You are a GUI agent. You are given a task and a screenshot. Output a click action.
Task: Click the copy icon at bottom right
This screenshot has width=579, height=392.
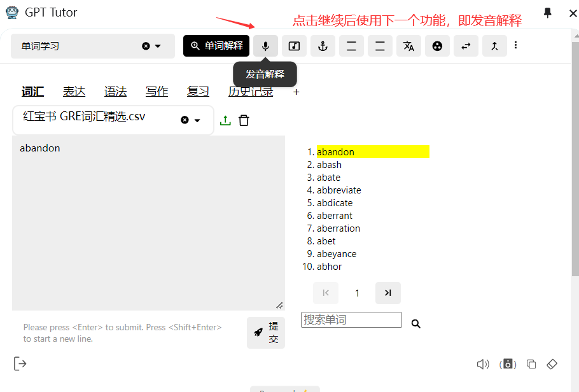(531, 364)
